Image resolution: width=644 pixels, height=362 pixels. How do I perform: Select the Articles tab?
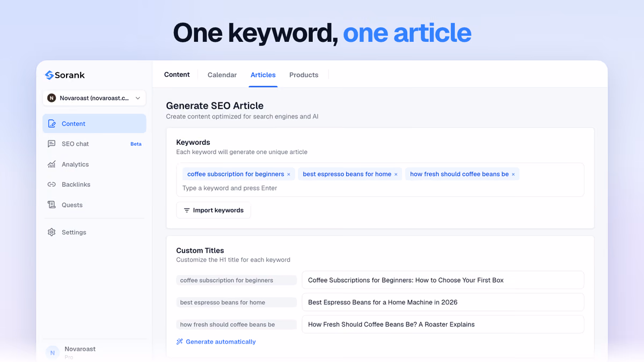click(263, 75)
